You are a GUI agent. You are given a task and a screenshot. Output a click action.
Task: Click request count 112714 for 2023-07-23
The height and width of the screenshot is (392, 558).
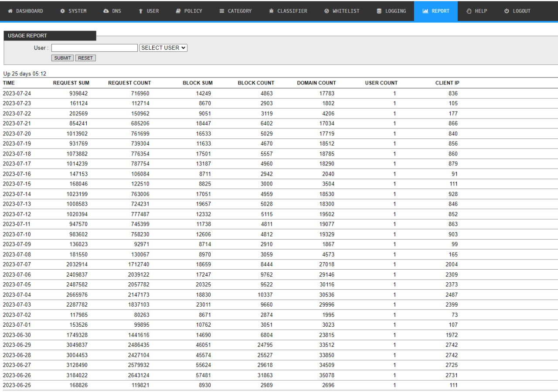pyautogui.click(x=140, y=103)
